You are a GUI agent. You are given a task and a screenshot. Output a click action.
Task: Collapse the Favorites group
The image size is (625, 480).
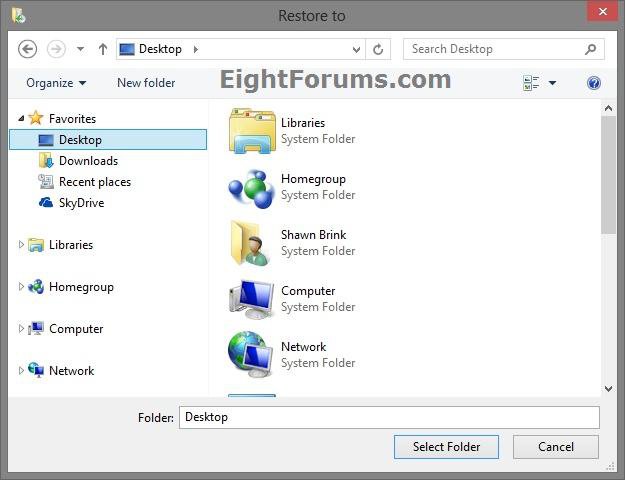click(21, 119)
